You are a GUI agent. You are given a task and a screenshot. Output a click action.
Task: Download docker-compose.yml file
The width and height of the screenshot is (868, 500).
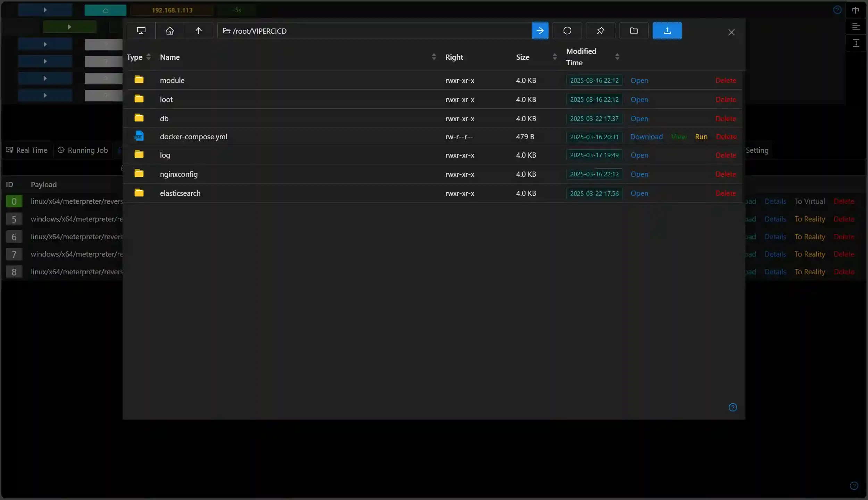[x=646, y=137]
